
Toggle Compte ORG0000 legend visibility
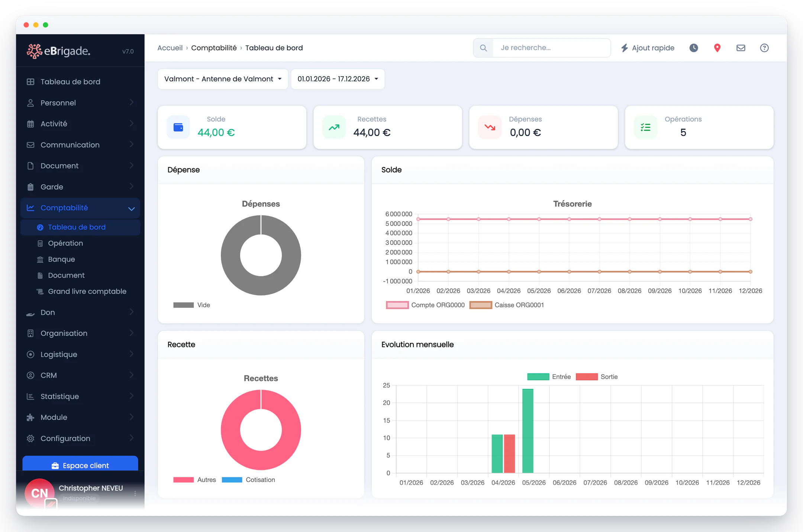point(425,305)
